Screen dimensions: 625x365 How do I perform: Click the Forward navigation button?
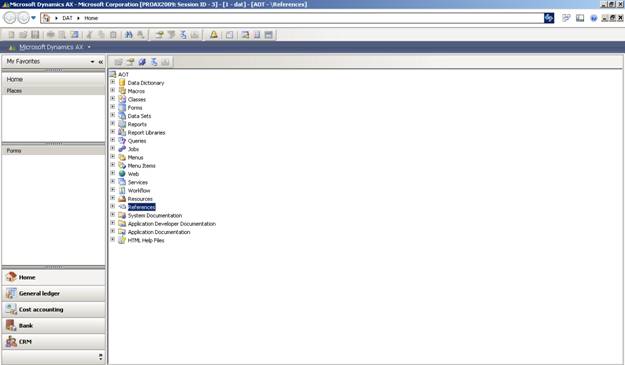tap(24, 18)
